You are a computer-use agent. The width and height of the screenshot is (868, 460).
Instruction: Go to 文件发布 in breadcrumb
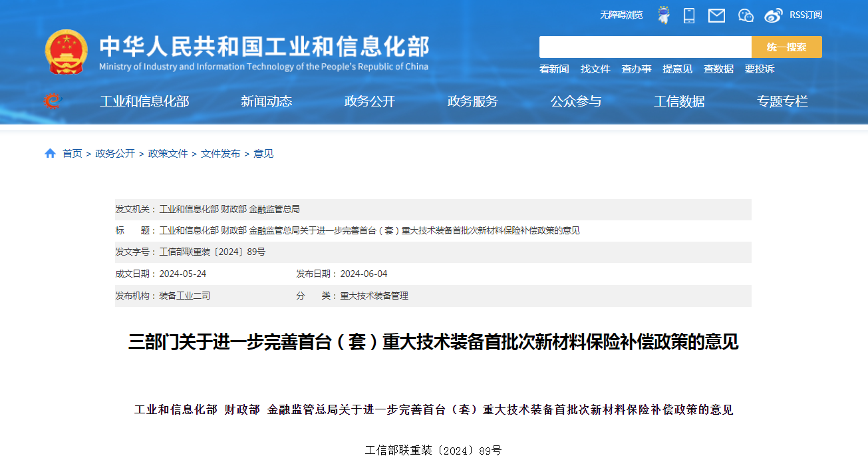click(221, 154)
